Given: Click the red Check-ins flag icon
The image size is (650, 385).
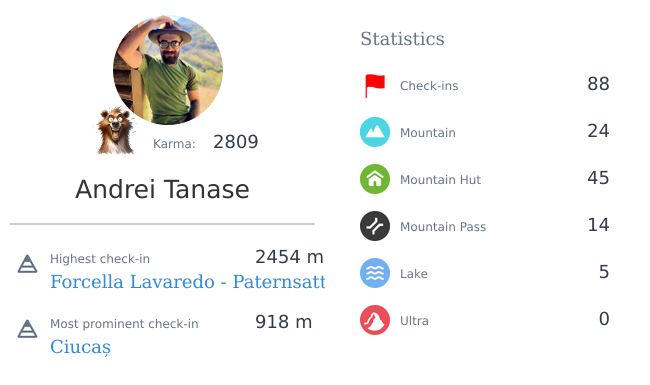Looking at the screenshot, I should (x=375, y=86).
